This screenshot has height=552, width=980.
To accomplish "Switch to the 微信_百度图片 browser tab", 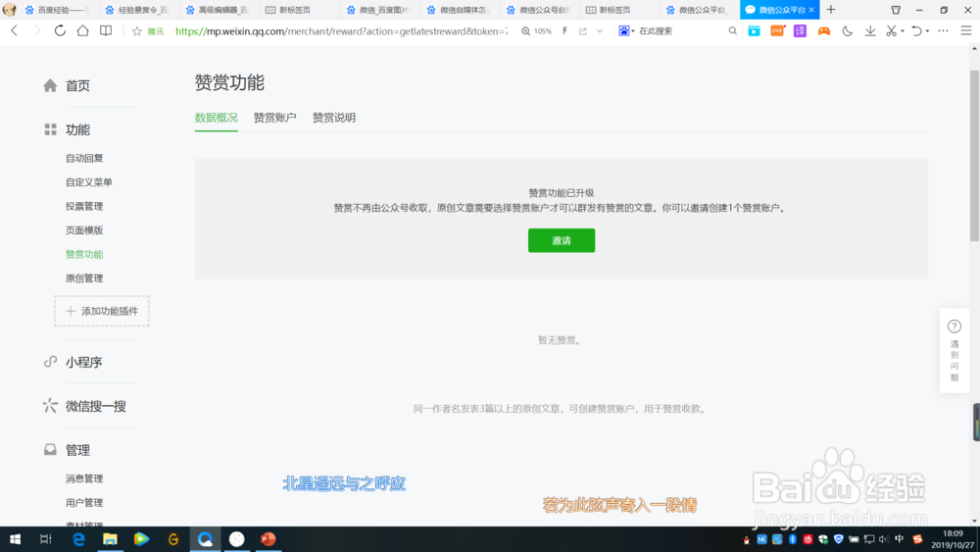I will click(x=377, y=10).
